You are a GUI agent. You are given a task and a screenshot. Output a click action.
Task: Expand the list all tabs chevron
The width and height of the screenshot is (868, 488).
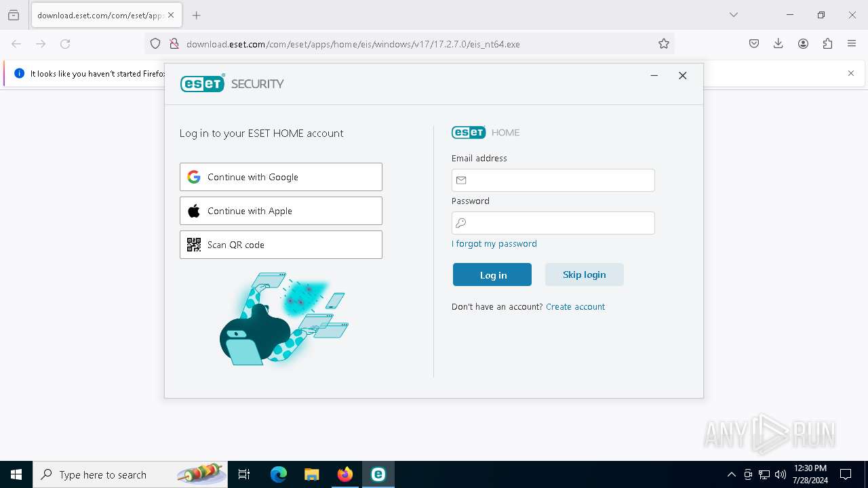pos(734,15)
